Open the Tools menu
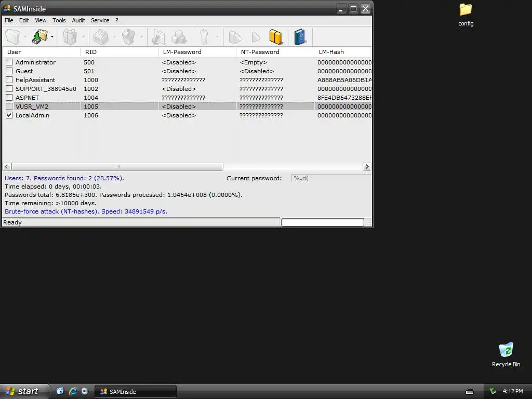This screenshot has width=532, height=399. point(59,20)
